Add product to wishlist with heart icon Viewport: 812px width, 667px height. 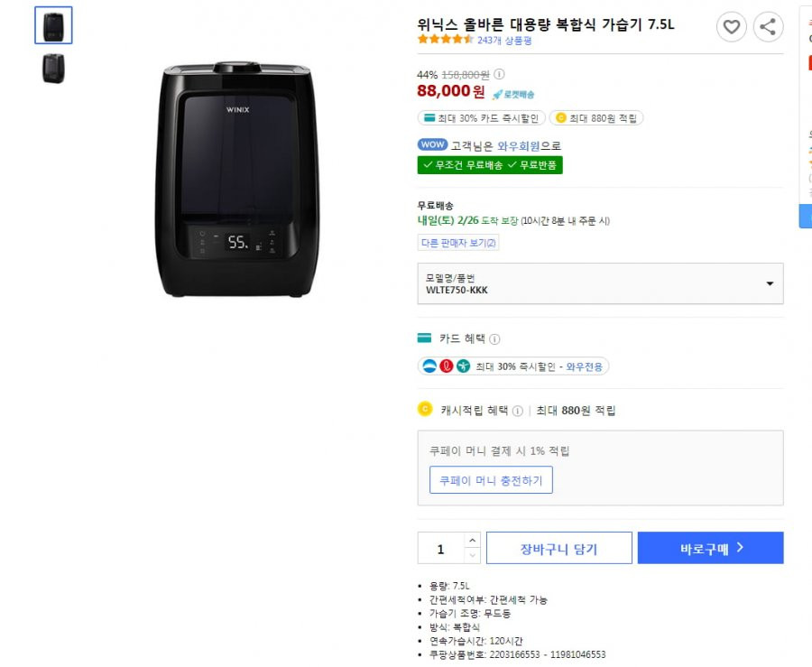pos(731,27)
